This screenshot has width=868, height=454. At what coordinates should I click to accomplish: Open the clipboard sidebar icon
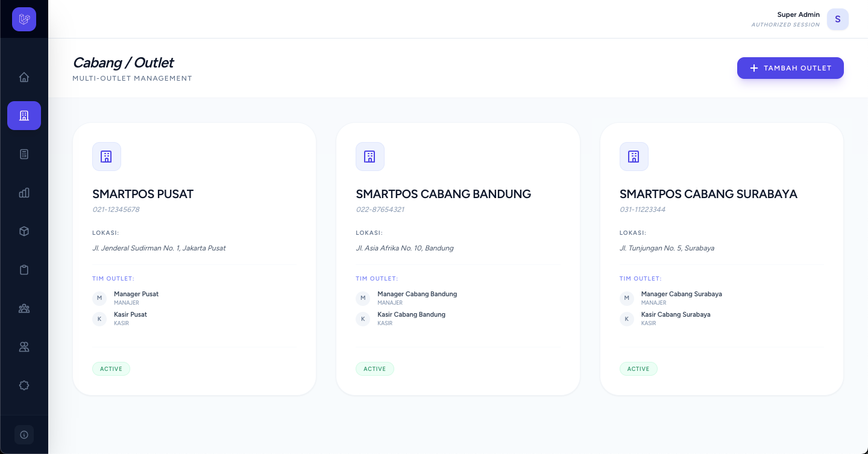[24, 270]
